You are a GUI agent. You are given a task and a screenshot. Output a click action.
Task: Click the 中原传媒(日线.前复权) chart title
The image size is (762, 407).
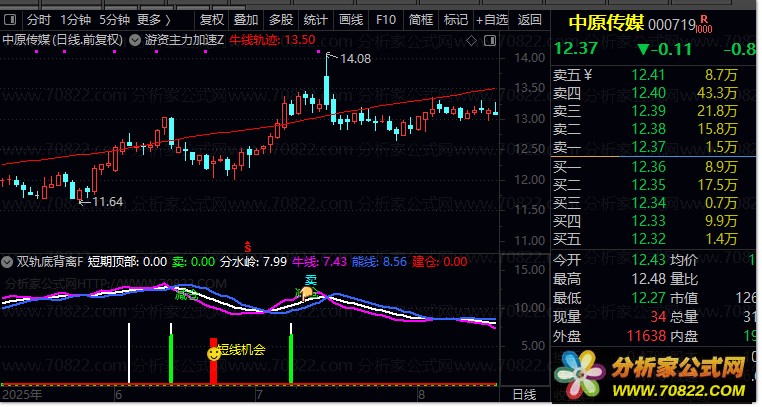click(x=63, y=40)
